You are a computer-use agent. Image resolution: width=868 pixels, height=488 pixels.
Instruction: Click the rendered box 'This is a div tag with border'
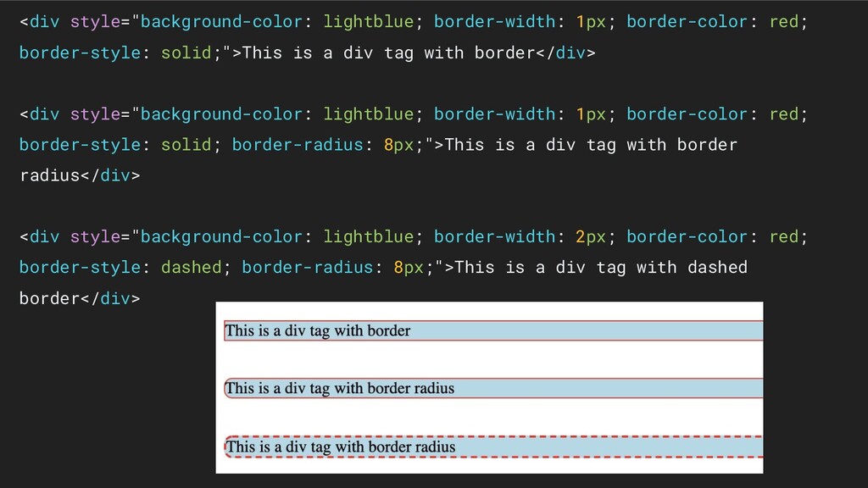point(493,330)
